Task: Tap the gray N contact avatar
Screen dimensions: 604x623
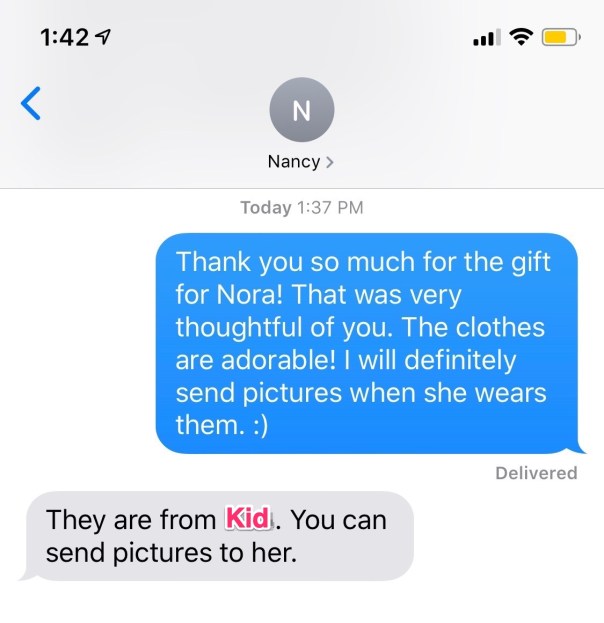Action: click(302, 110)
